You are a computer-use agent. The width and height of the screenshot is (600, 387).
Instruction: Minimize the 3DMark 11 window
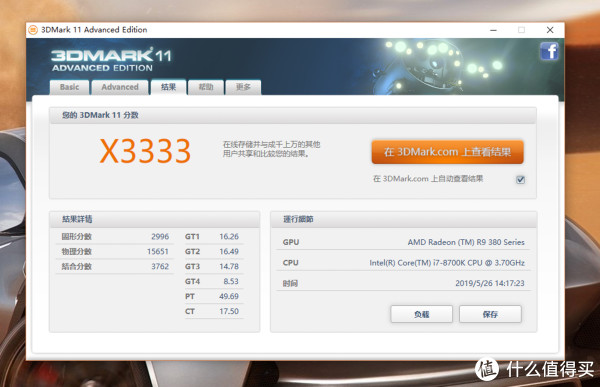coord(494,30)
